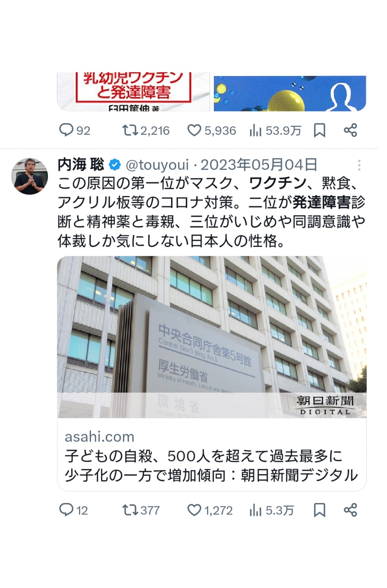Open the three-dot menu on 内海 聡's tweet
Screen dimensions: 387x588
coord(359,165)
